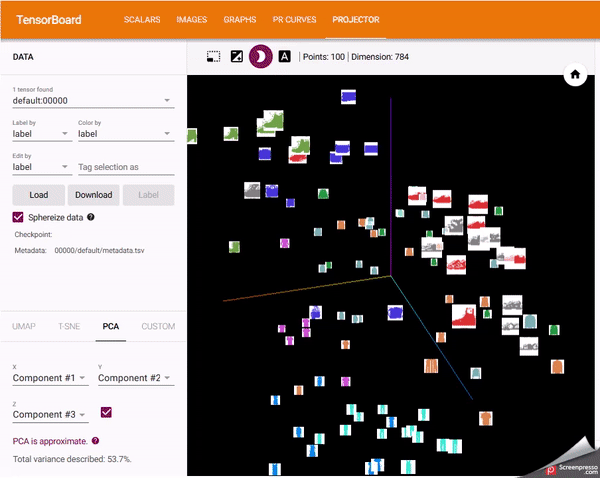Click the Sphereize data help icon
Viewport: 600px width, 478px height.
[x=91, y=217]
